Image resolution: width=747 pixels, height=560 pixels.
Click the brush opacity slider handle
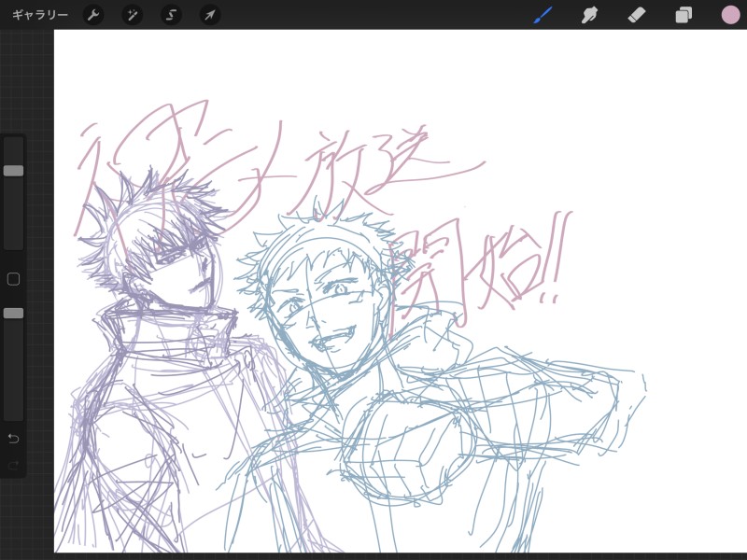(13, 313)
